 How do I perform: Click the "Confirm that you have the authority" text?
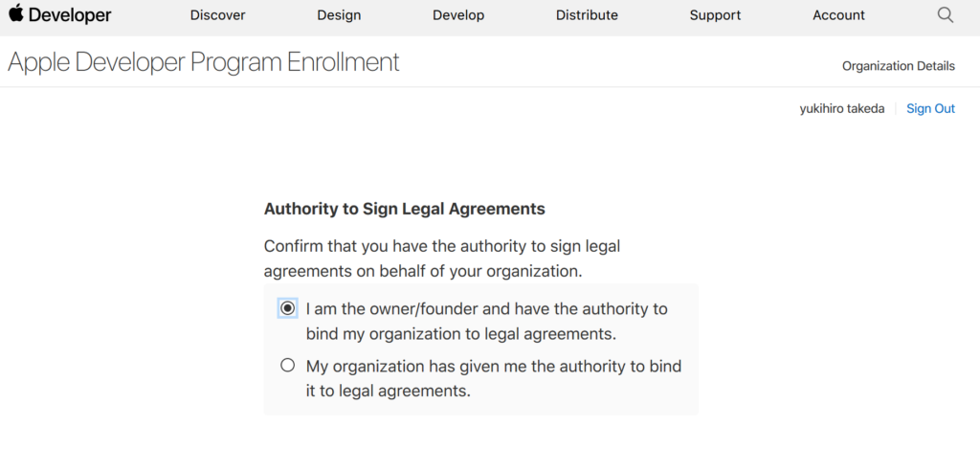(x=395, y=246)
